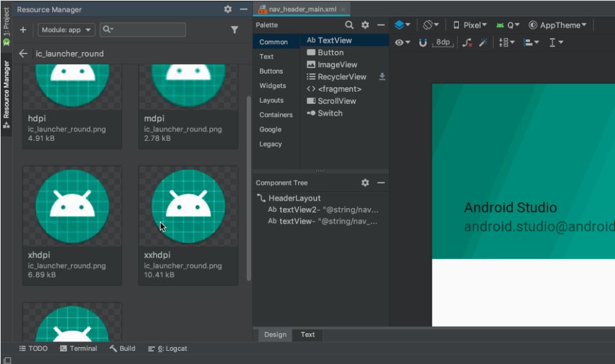Open Pixel device selector

point(470,25)
